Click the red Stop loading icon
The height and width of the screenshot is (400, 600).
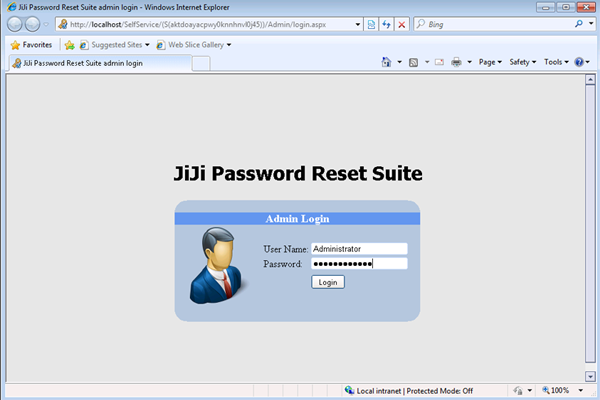(402, 24)
